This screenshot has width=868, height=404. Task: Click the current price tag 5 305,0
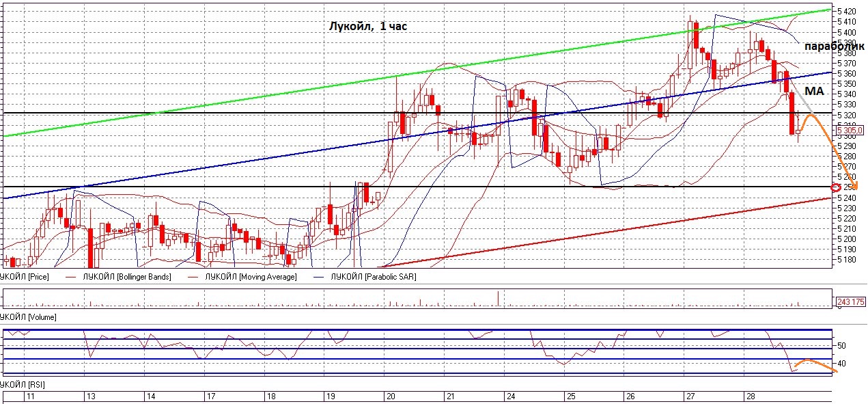click(x=850, y=130)
